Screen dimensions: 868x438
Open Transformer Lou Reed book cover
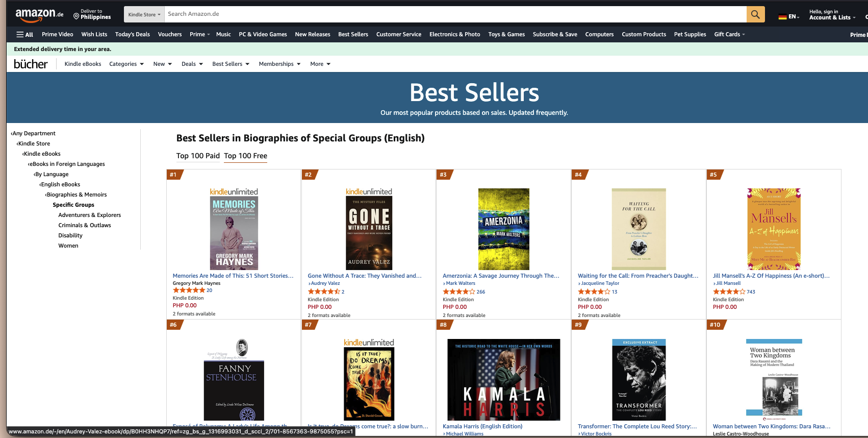[639, 380]
